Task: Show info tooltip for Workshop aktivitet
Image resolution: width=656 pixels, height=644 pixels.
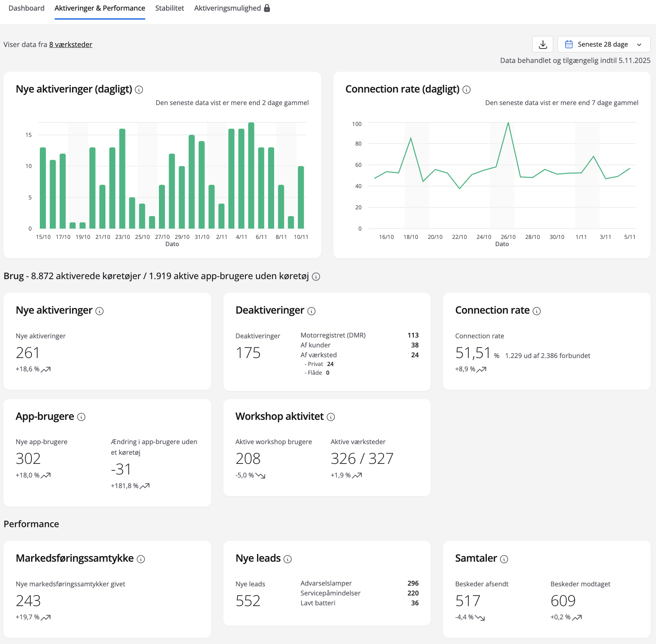Action: (x=331, y=417)
